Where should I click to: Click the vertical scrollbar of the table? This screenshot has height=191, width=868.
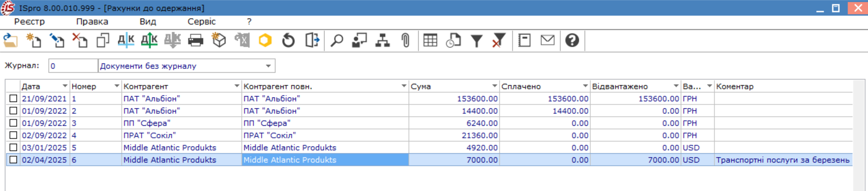[x=858, y=135]
